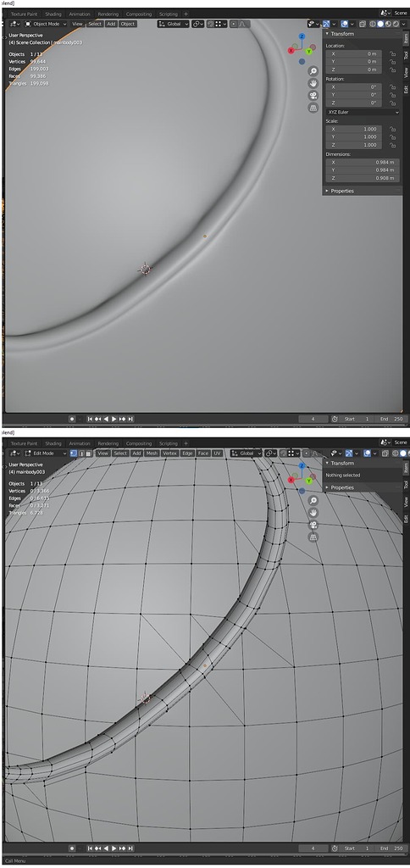Click perspective/orthographic grid gizmo in Edit Mode viewport

point(313,537)
